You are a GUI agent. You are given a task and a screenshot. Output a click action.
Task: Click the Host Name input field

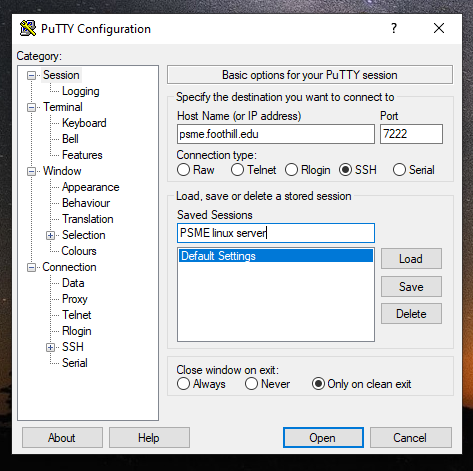[x=276, y=134]
